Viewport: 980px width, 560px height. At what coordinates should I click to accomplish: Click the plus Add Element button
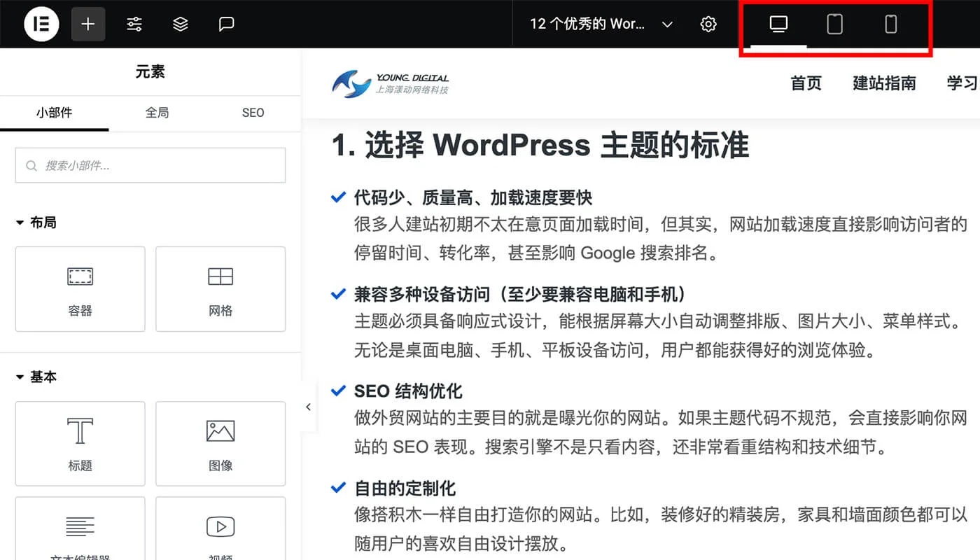87,24
